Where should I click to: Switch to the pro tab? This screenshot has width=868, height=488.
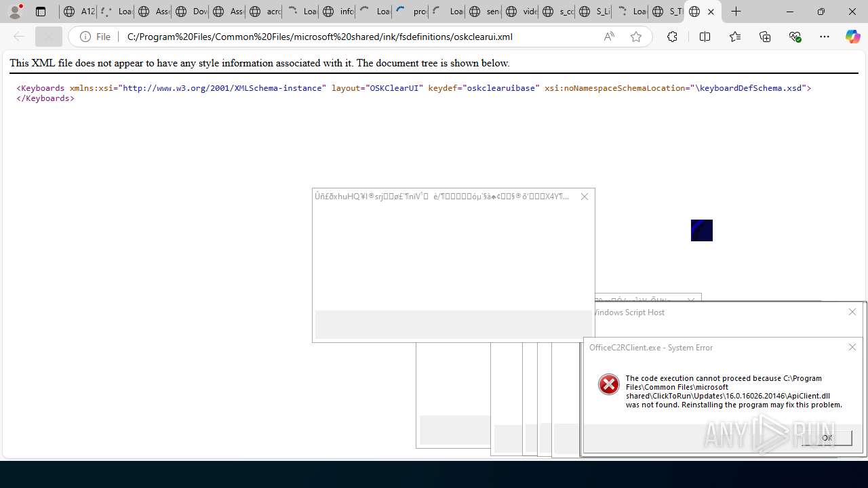410,12
